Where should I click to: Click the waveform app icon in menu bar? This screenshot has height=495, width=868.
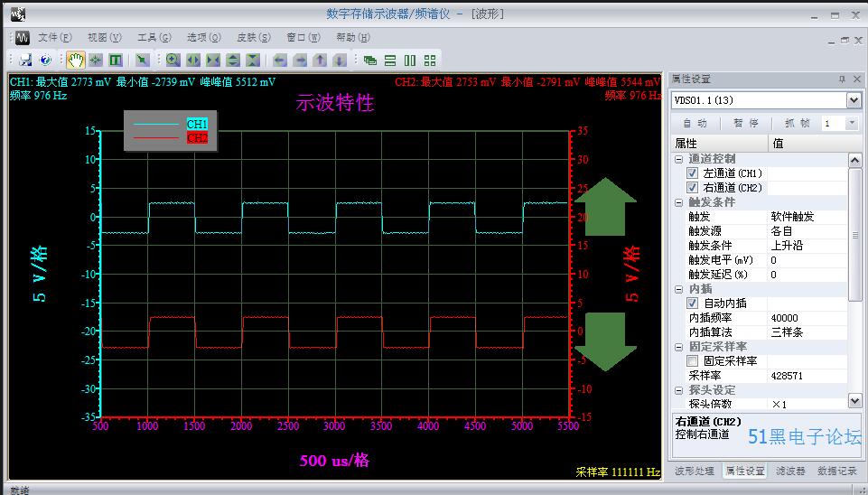click(x=22, y=38)
